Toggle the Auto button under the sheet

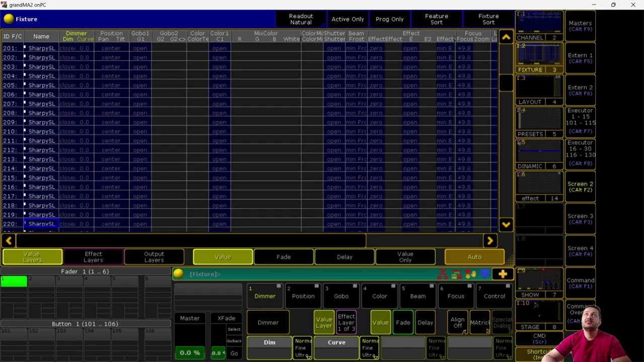pyautogui.click(x=474, y=257)
